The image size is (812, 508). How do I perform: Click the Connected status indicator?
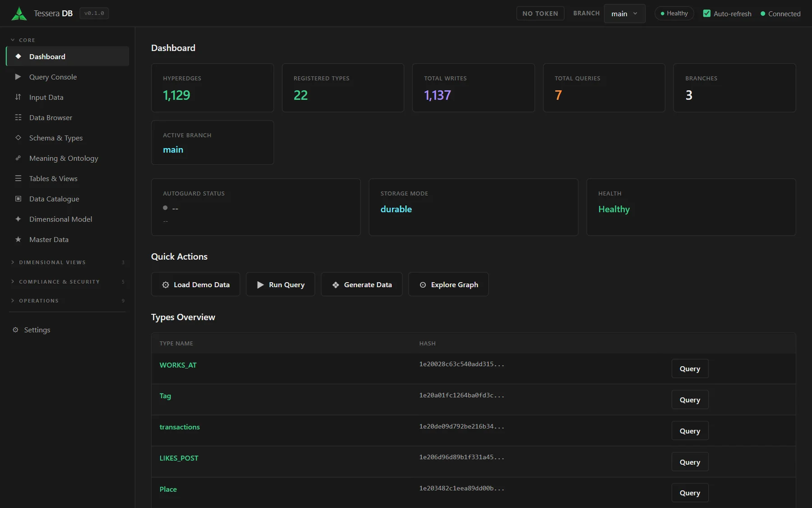(780, 14)
